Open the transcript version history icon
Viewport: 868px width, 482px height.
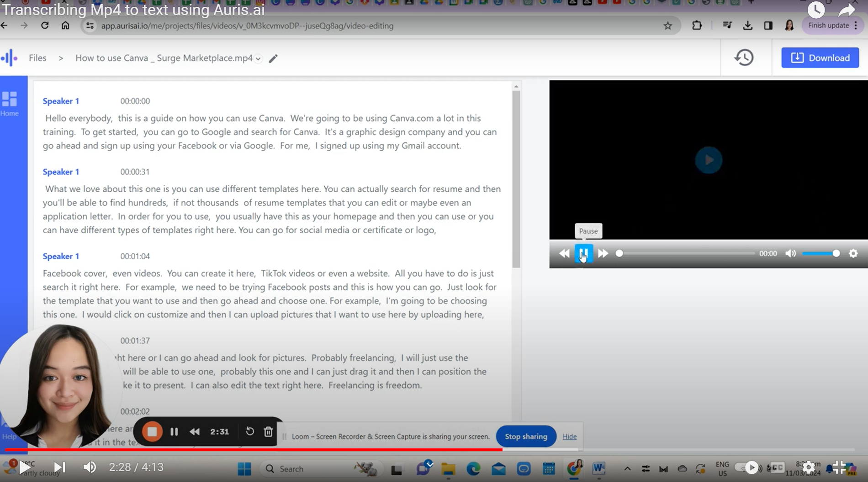click(744, 58)
